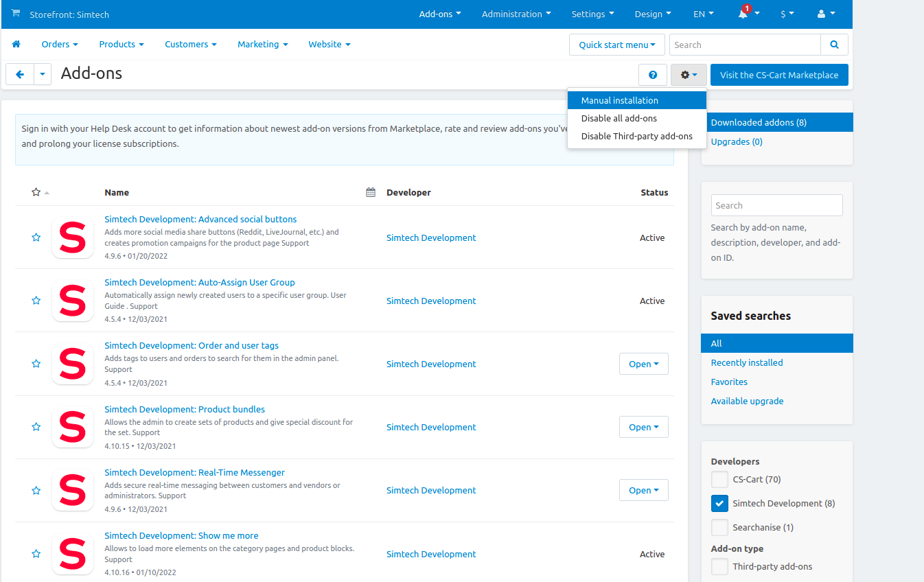The width and height of the screenshot is (924, 582).
Task: Click the Product bundles logo thumbnail
Action: click(73, 427)
